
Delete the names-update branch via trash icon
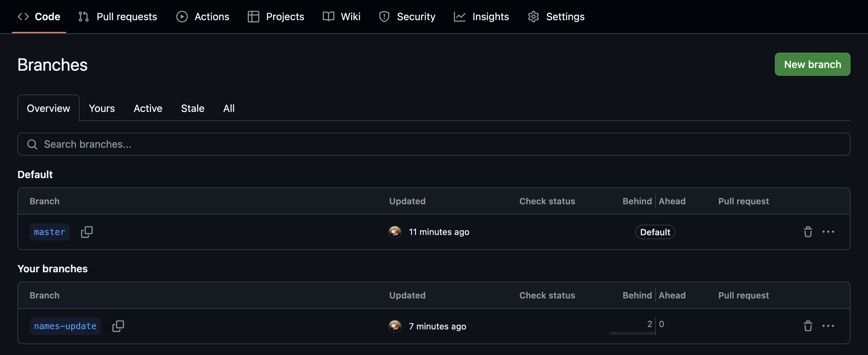[808, 326]
